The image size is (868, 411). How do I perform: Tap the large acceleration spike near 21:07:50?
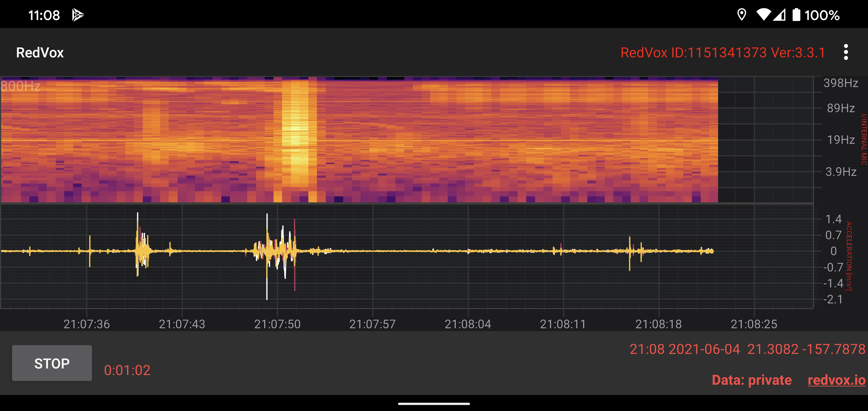[267, 256]
